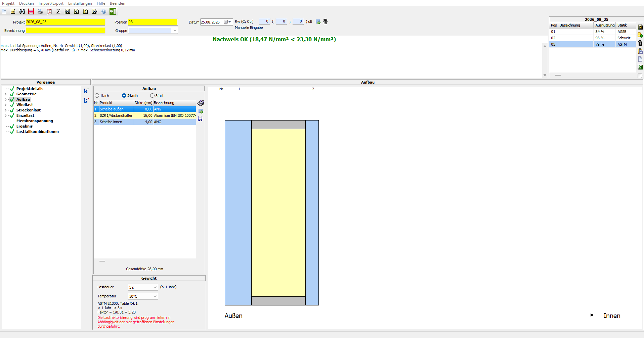Image resolution: width=644 pixels, height=338 pixels.
Task: Export to PDF via the PDF icon
Action: point(49,11)
